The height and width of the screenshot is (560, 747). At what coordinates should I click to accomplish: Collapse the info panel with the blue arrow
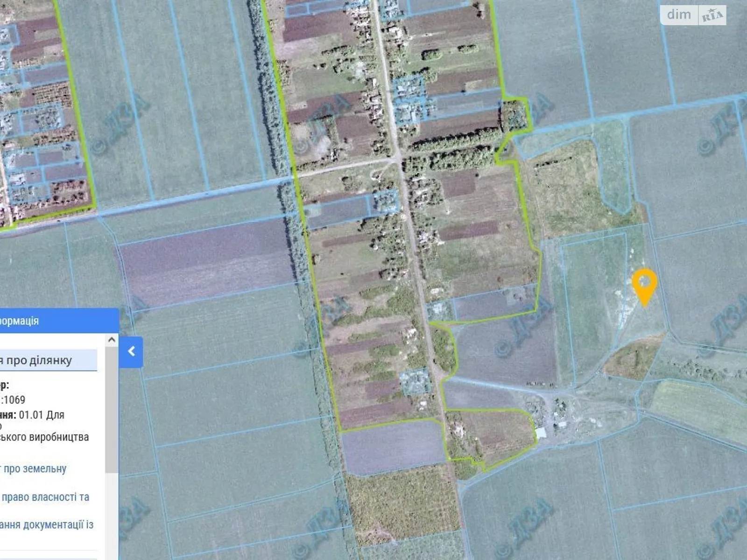coord(131,351)
